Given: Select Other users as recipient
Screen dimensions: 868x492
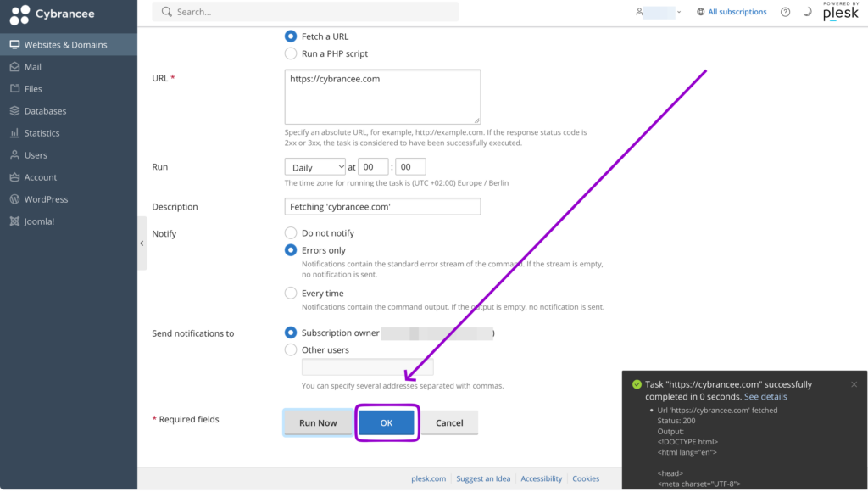Looking at the screenshot, I should 291,349.
